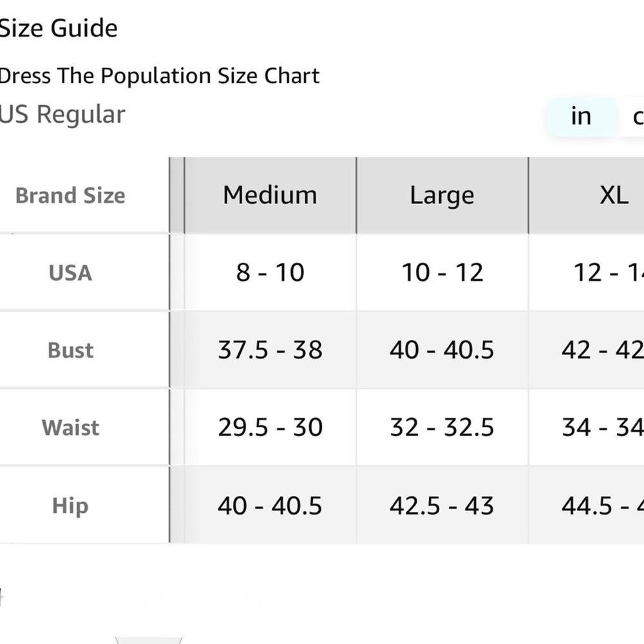Image resolution: width=644 pixels, height=644 pixels.
Task: Select the Large column header
Action: coord(442,195)
